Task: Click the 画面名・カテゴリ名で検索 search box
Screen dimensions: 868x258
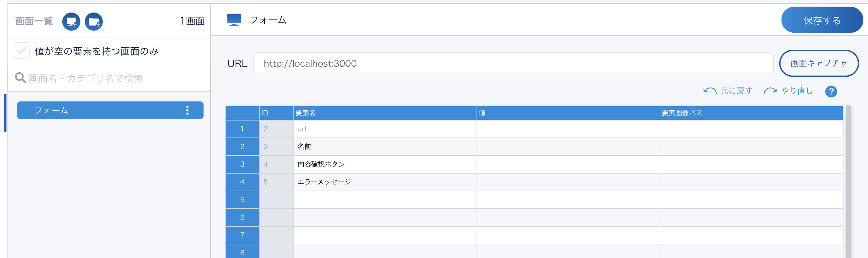Action: [102, 78]
